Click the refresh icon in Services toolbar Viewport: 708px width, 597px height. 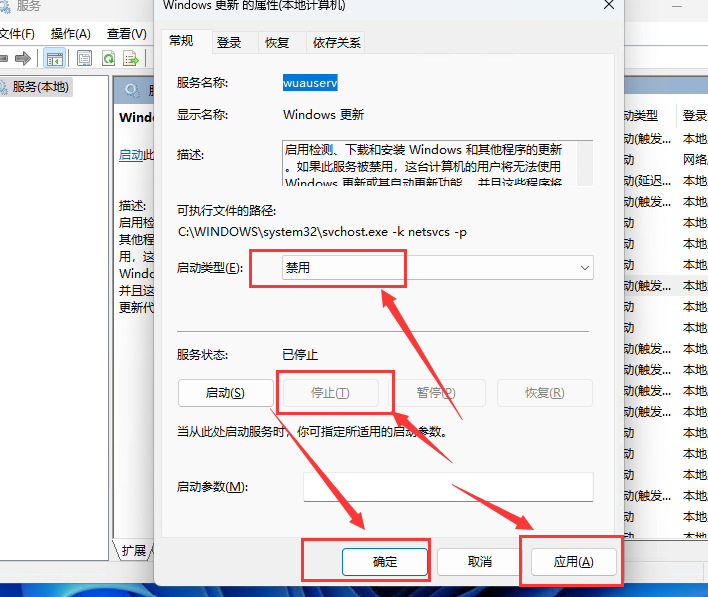[108, 58]
